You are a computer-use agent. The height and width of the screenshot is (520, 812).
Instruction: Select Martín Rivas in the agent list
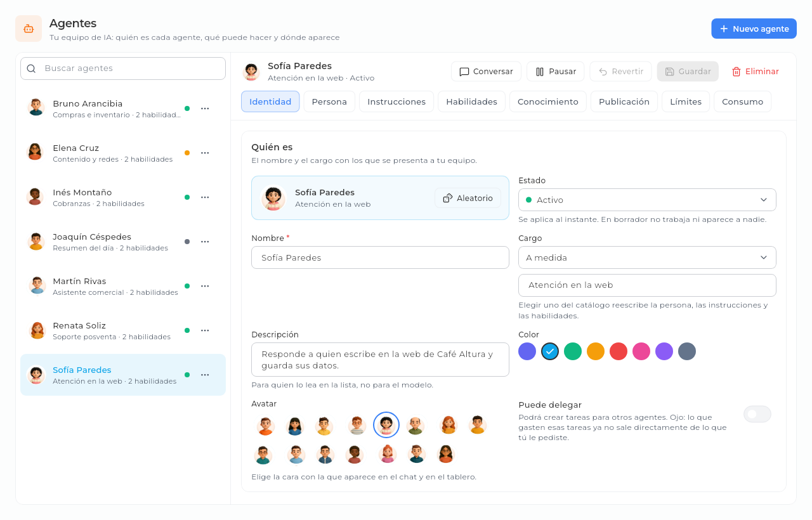(x=123, y=286)
